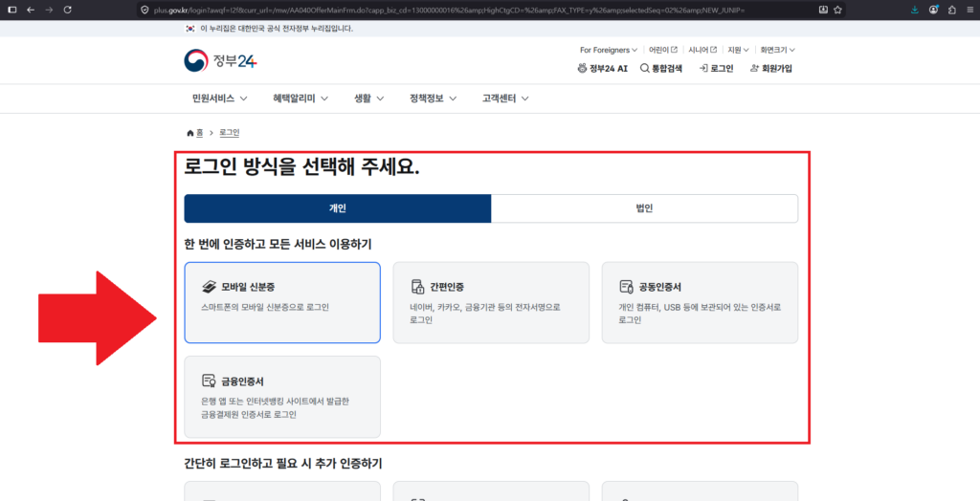Open 어린이 external link
This screenshot has width=980, height=501.
coord(663,50)
